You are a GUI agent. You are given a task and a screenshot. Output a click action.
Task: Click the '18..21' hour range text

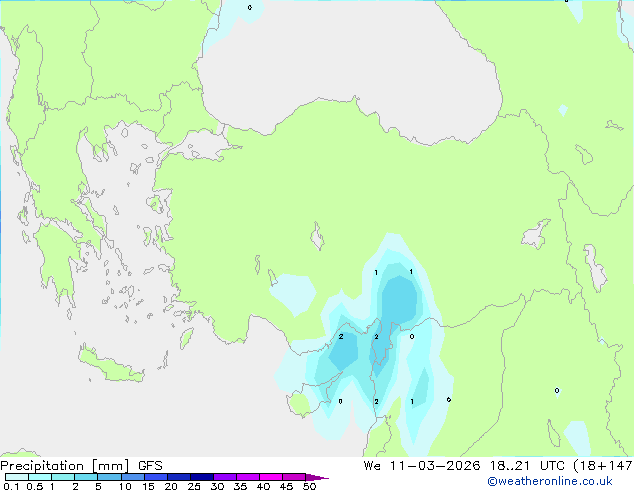pos(509,466)
